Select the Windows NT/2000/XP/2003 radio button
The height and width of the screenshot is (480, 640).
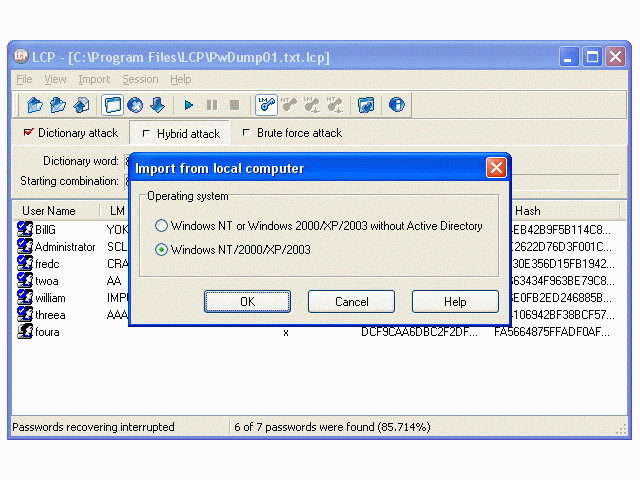pyautogui.click(x=161, y=249)
